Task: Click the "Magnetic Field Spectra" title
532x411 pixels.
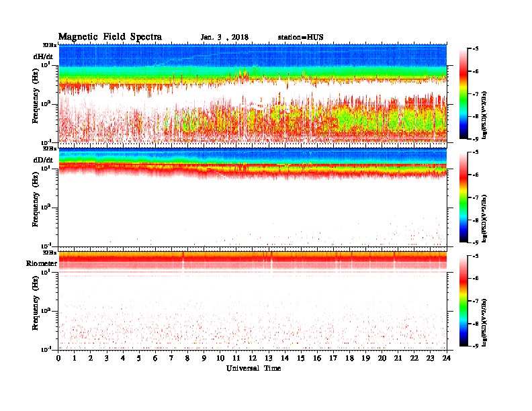Action: (x=110, y=37)
